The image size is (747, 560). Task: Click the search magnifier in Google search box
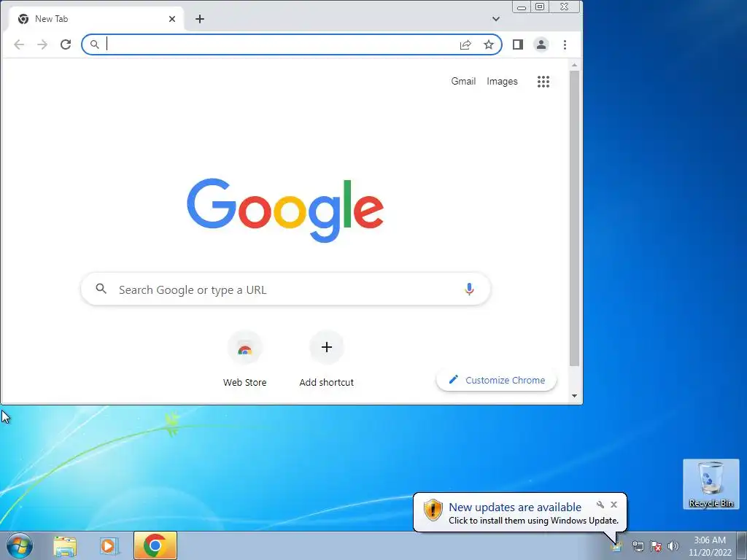(101, 289)
